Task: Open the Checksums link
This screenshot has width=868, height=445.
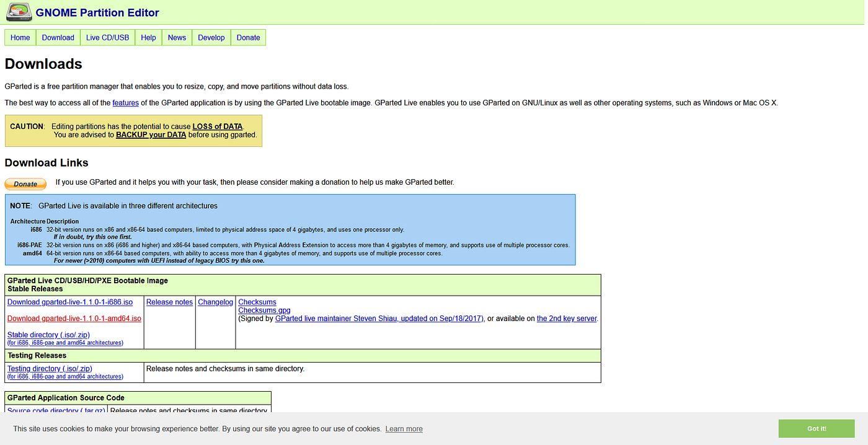Action: (x=257, y=302)
